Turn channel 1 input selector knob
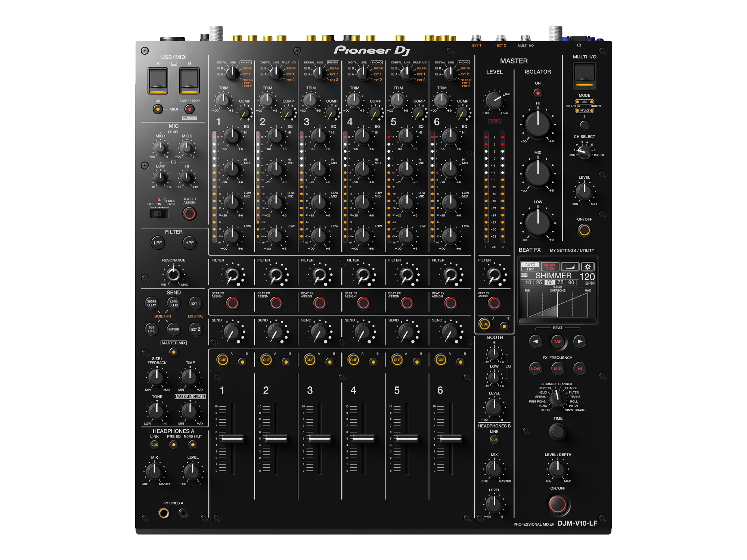The height and width of the screenshot is (560, 747). coord(232,73)
